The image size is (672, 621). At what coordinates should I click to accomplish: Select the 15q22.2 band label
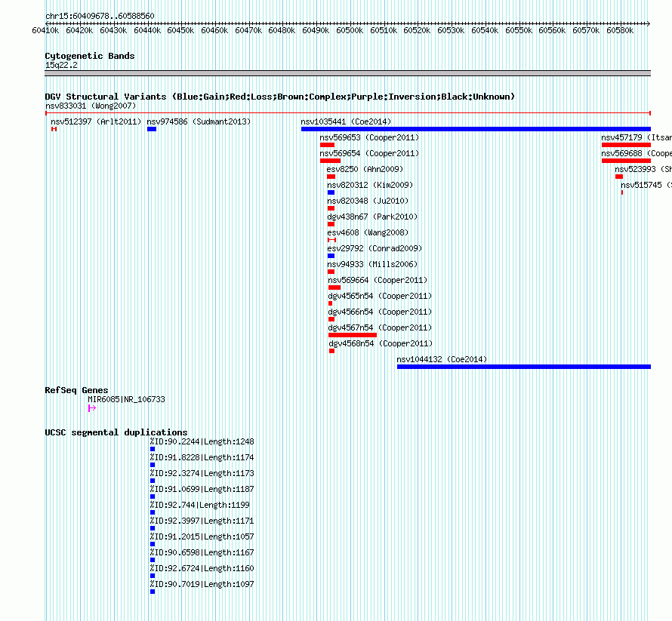click(61, 65)
